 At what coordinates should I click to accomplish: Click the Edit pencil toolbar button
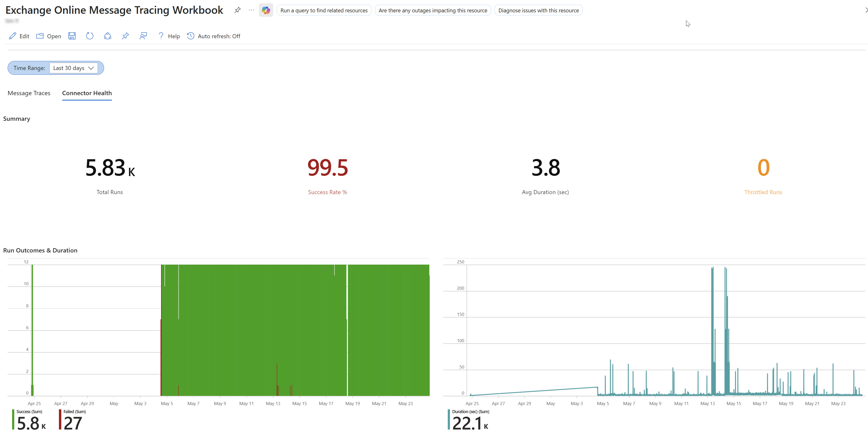(x=19, y=36)
